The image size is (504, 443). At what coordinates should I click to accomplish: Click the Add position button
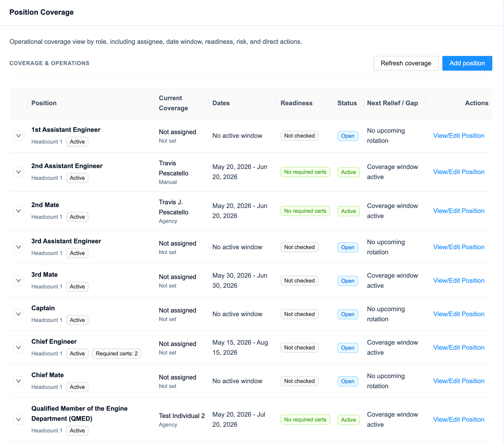(467, 63)
